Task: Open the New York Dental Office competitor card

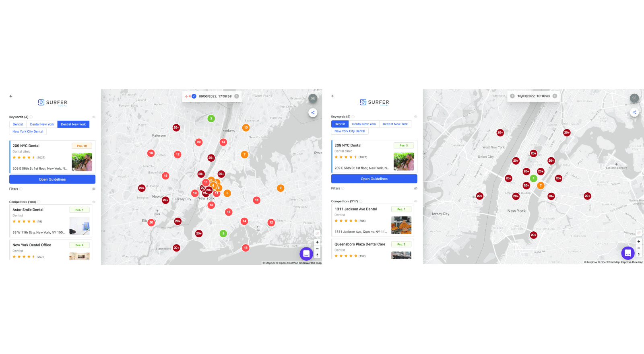Action: click(51, 250)
